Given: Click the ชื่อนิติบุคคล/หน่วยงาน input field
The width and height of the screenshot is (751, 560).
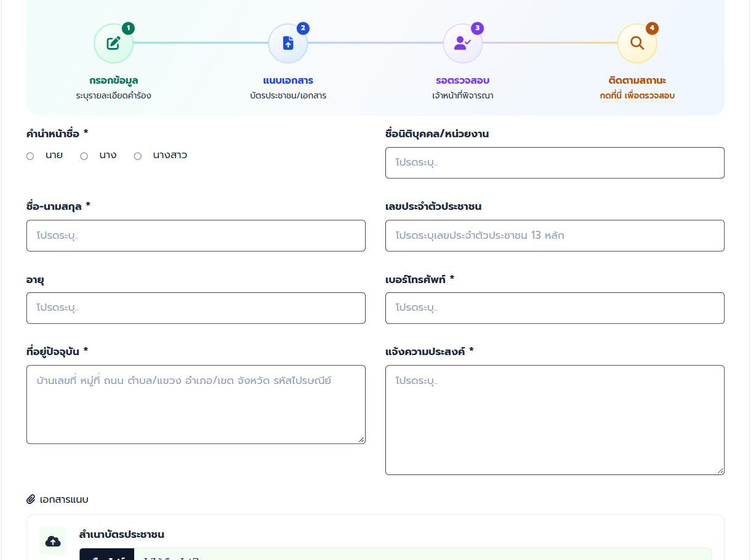Looking at the screenshot, I should click(x=555, y=163).
